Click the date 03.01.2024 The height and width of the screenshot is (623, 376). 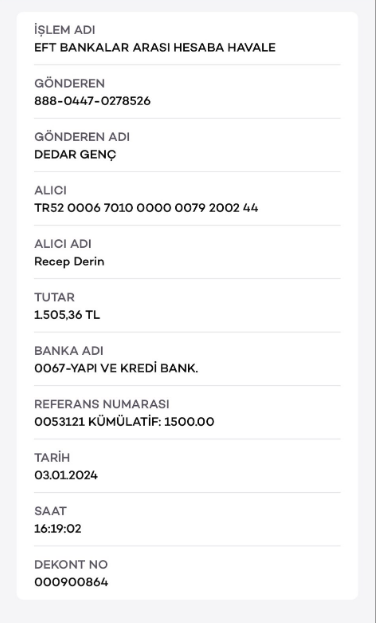point(66,475)
